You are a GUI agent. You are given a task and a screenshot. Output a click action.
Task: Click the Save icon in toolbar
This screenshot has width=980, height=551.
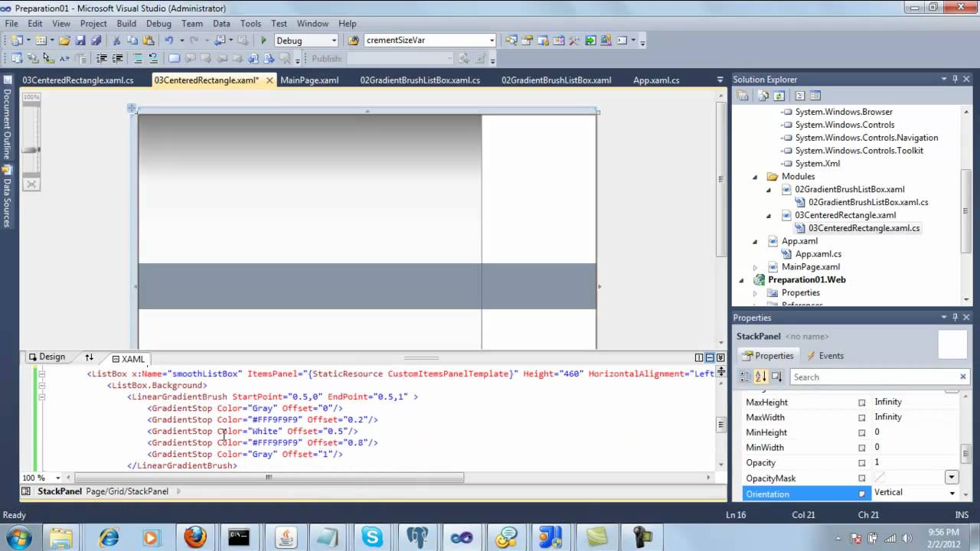click(80, 41)
